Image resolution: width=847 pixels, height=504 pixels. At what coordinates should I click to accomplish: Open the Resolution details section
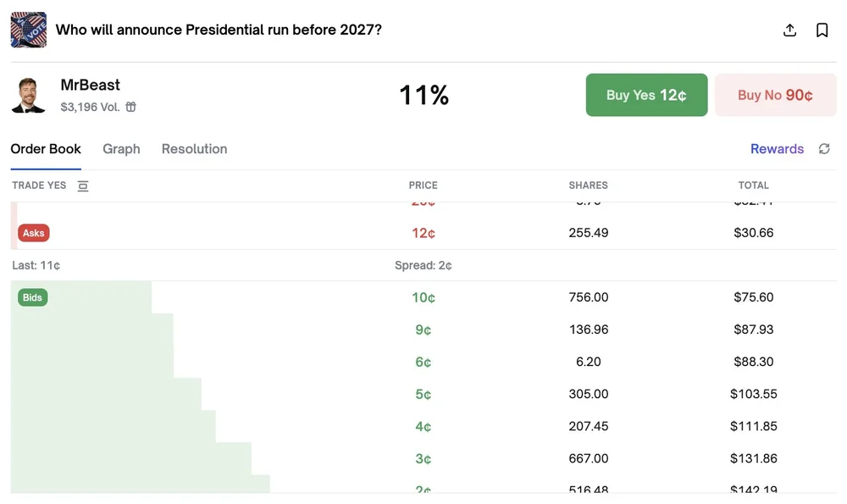(194, 148)
